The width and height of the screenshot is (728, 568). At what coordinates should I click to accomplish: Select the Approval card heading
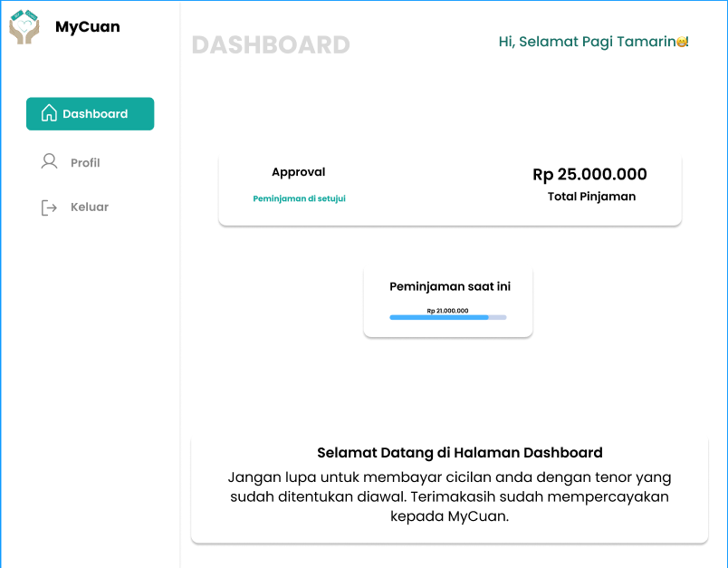(299, 171)
